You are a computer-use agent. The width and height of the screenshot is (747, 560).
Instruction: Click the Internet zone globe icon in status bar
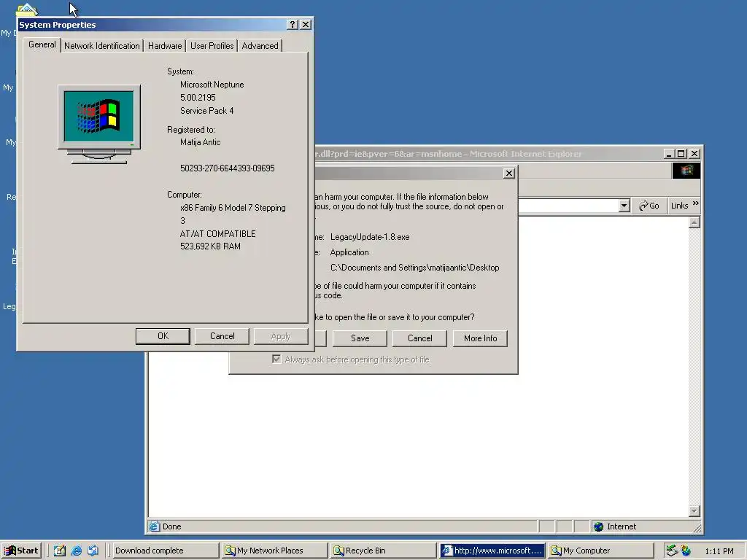[599, 526]
